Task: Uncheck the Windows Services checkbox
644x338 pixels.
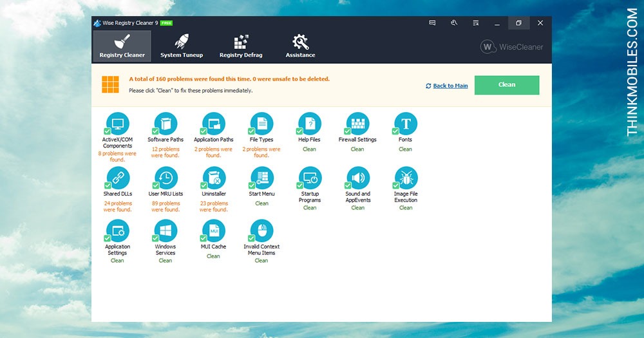Action: click(x=155, y=238)
